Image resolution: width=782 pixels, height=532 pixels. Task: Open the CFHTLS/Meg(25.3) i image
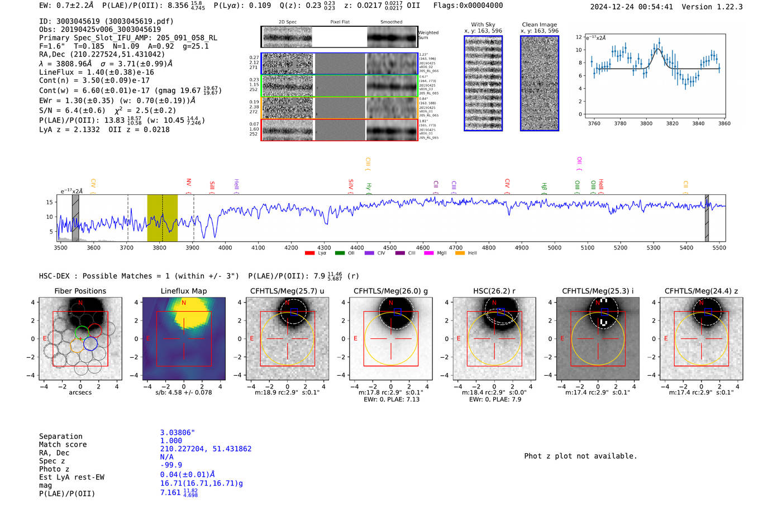[x=598, y=339]
